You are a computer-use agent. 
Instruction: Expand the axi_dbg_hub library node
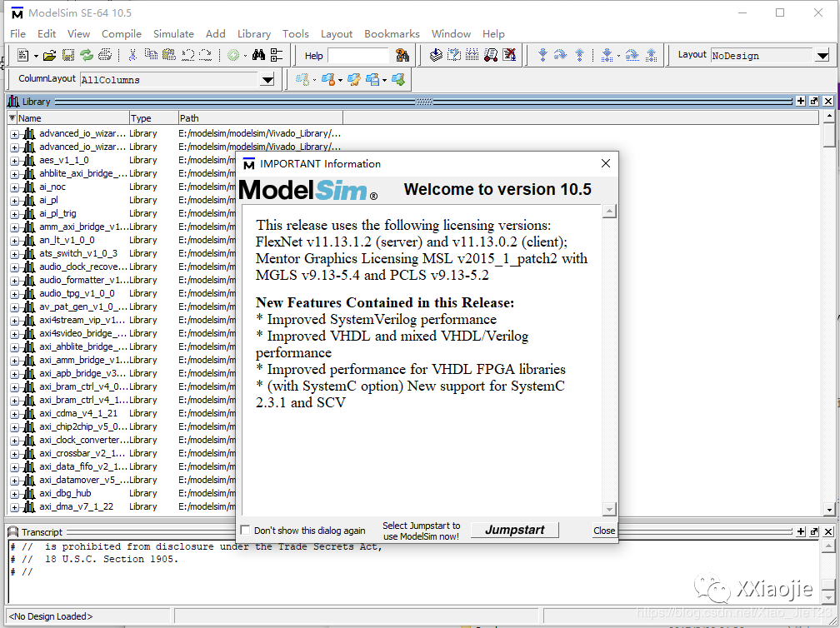(14, 494)
